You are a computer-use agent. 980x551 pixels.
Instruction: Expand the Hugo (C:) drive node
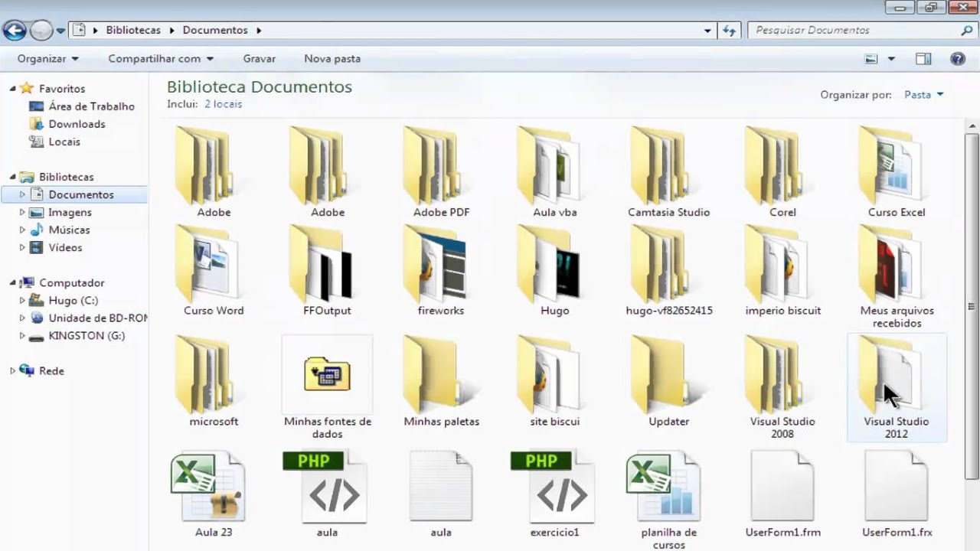pyautogui.click(x=22, y=301)
